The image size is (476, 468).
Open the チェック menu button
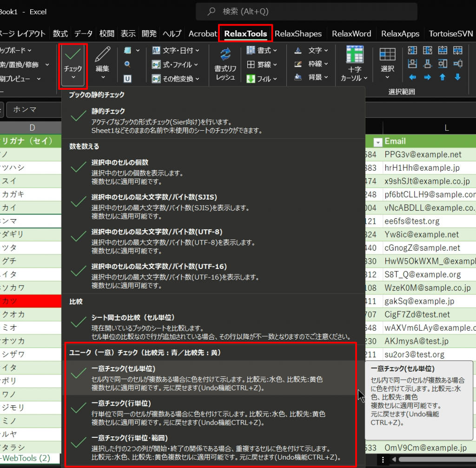73,66
